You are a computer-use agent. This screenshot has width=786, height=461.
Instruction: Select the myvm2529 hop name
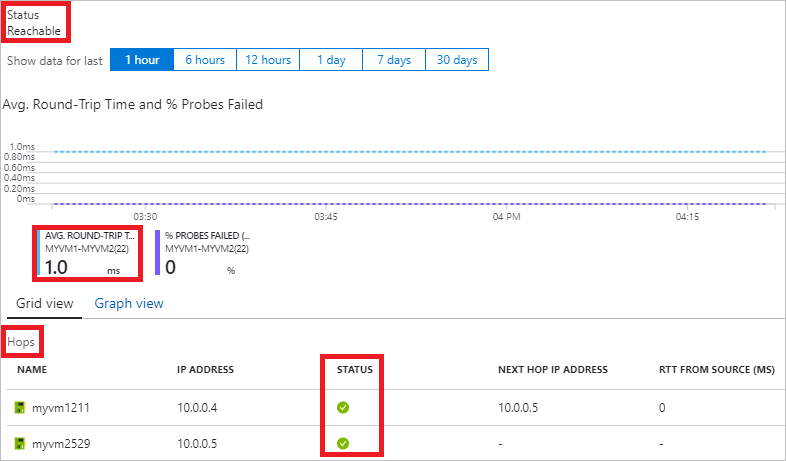(61, 444)
